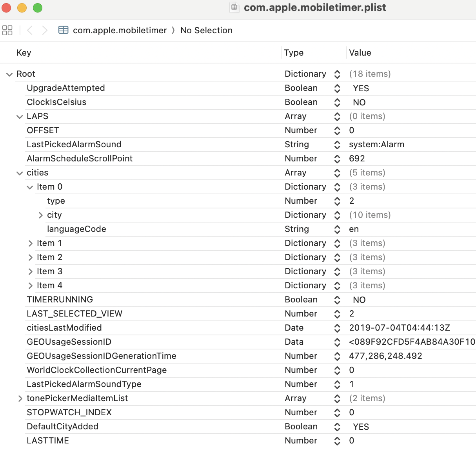Select the YES value of DefaultCityAdded
Viewport: 476px width, 456px height.
coord(361,427)
